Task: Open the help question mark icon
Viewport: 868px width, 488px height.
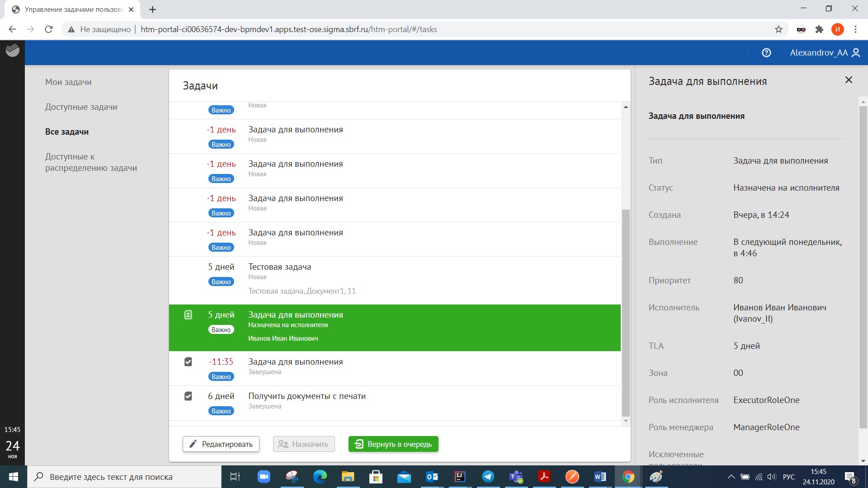Action: (766, 53)
